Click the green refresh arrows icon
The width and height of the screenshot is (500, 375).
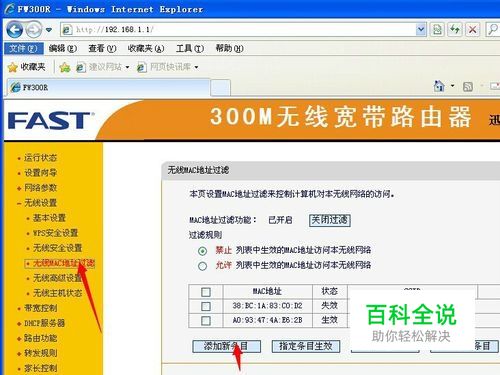pos(455,30)
